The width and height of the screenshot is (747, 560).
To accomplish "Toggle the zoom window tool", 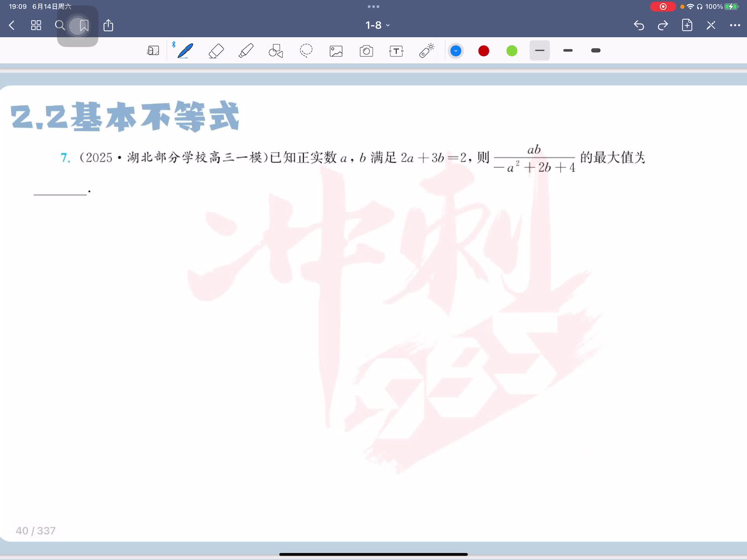I will coord(153,51).
